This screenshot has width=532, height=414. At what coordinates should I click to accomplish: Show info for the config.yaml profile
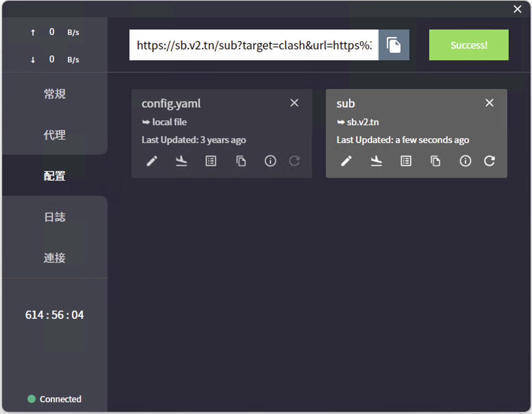(x=270, y=161)
